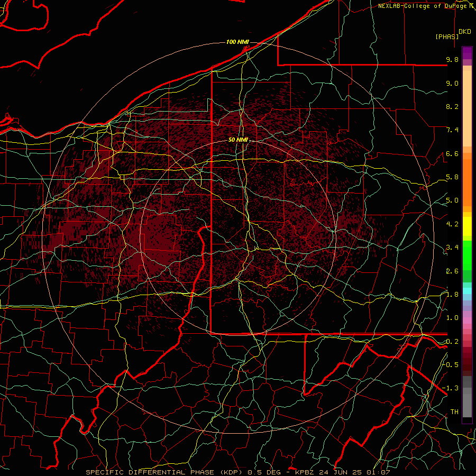
Task: Click the 8.2 value on the color scale
Action: [452, 106]
